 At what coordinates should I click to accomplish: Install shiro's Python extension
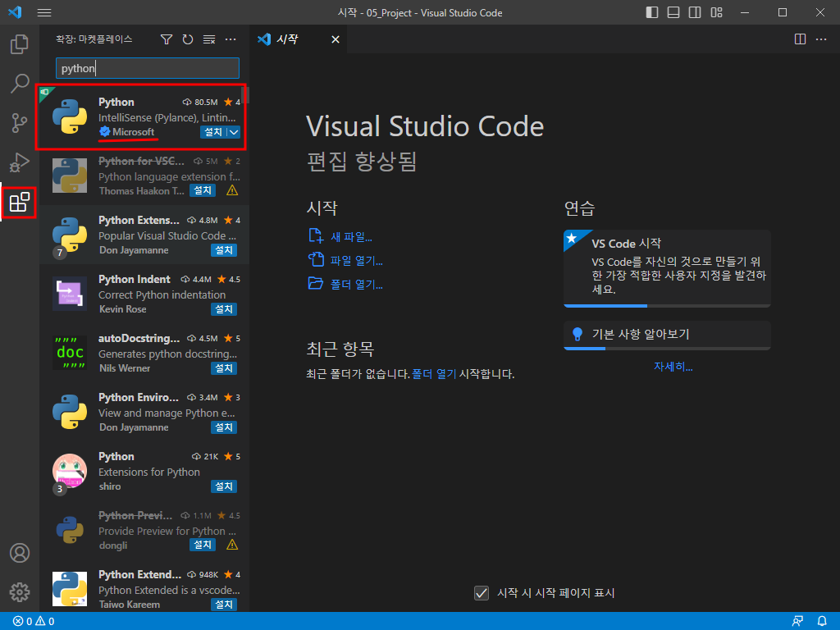(224, 486)
